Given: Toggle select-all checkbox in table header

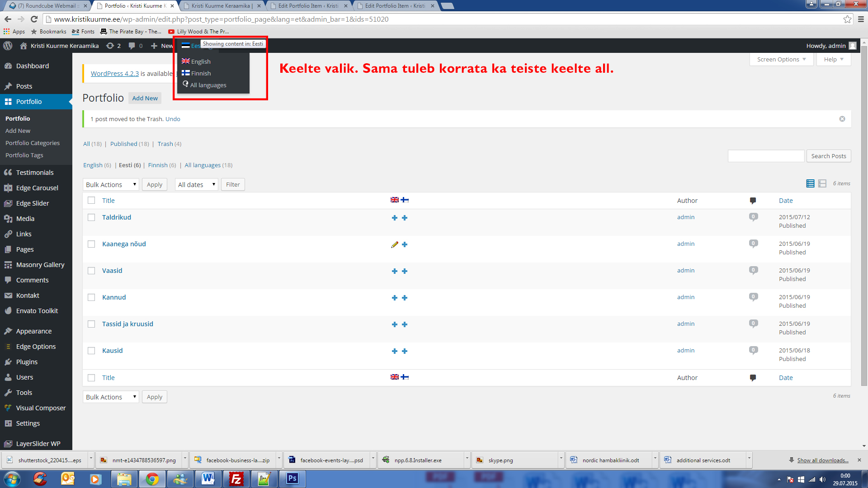Looking at the screenshot, I should (x=91, y=200).
